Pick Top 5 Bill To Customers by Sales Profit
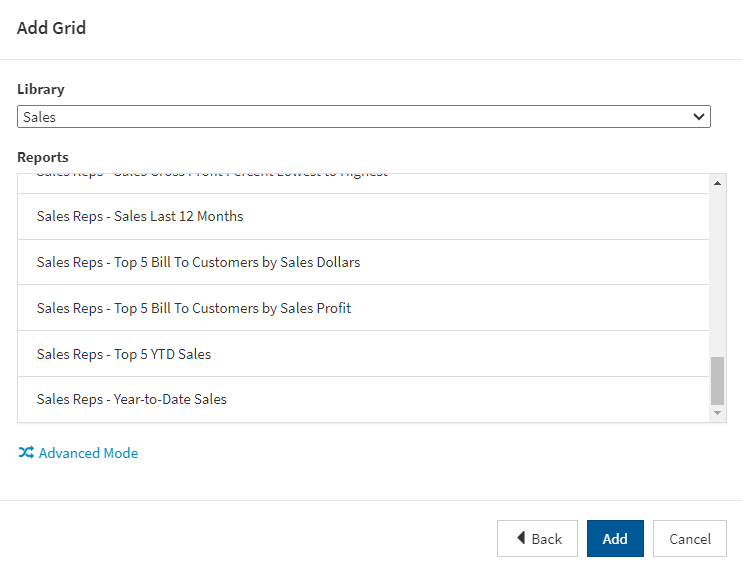The image size is (742, 574). (x=363, y=308)
